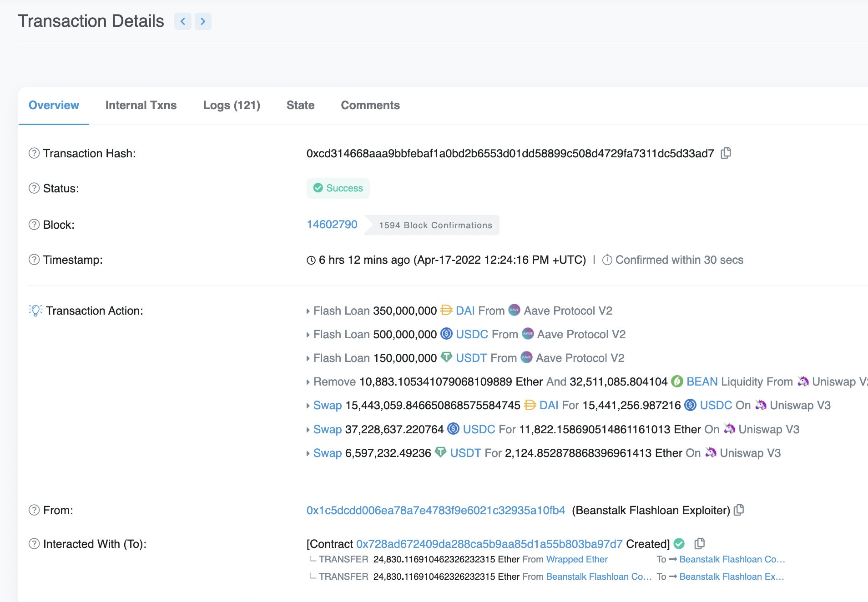Open Beanstalk Flashloan Ex… recipient link
Screen dimensions: 868x602
coord(732,577)
